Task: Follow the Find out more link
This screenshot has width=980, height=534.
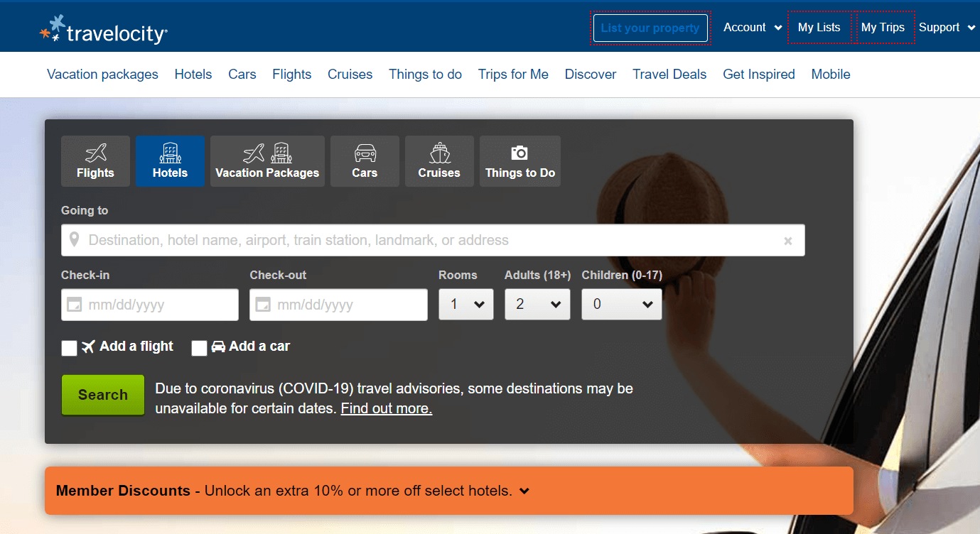Action: pyautogui.click(x=387, y=408)
